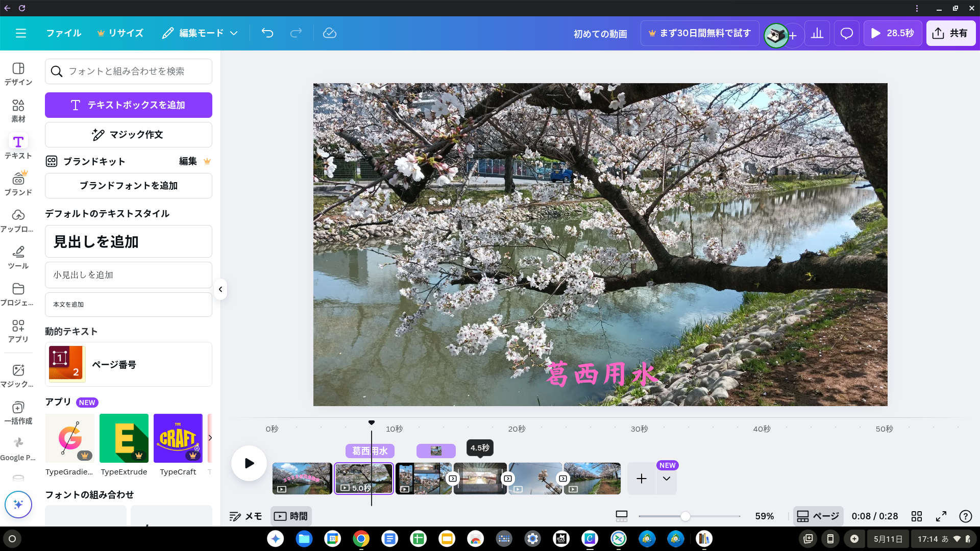Toggle the 時間 timeline view button

(x=291, y=516)
